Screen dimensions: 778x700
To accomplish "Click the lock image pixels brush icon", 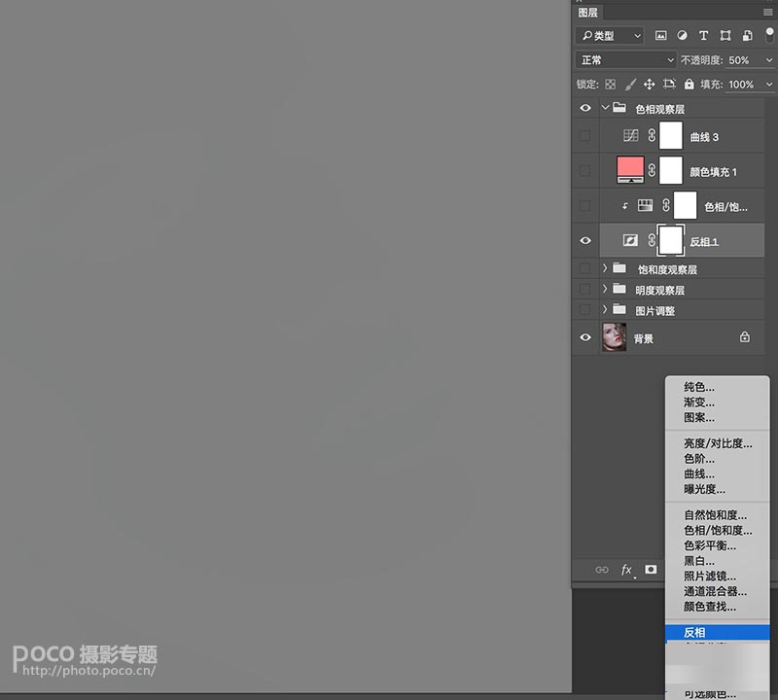I will pyautogui.click(x=630, y=85).
